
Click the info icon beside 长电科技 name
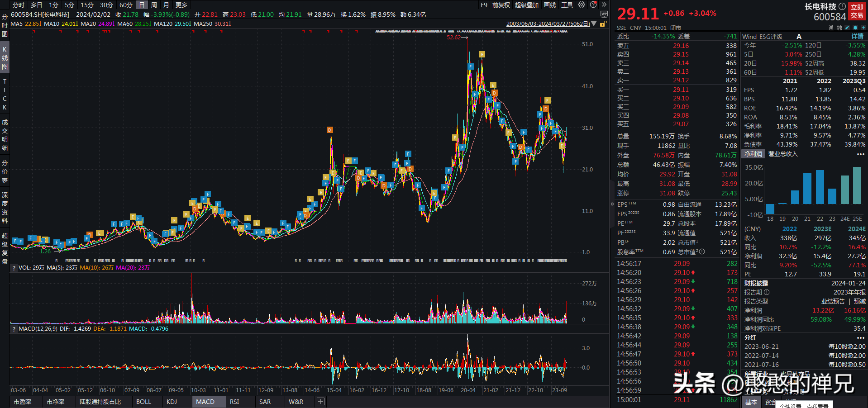point(842,6)
